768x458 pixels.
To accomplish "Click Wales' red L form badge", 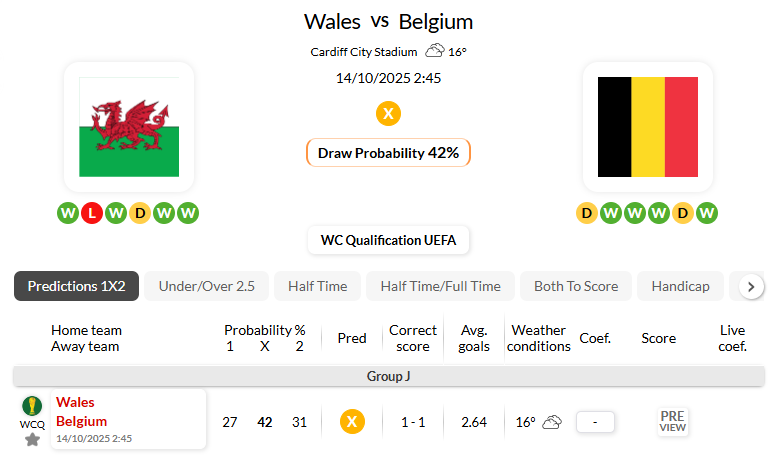I will [92, 212].
